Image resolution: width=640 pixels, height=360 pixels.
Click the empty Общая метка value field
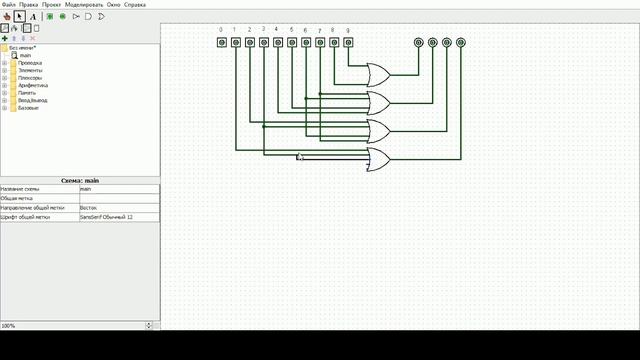pyautogui.click(x=119, y=198)
